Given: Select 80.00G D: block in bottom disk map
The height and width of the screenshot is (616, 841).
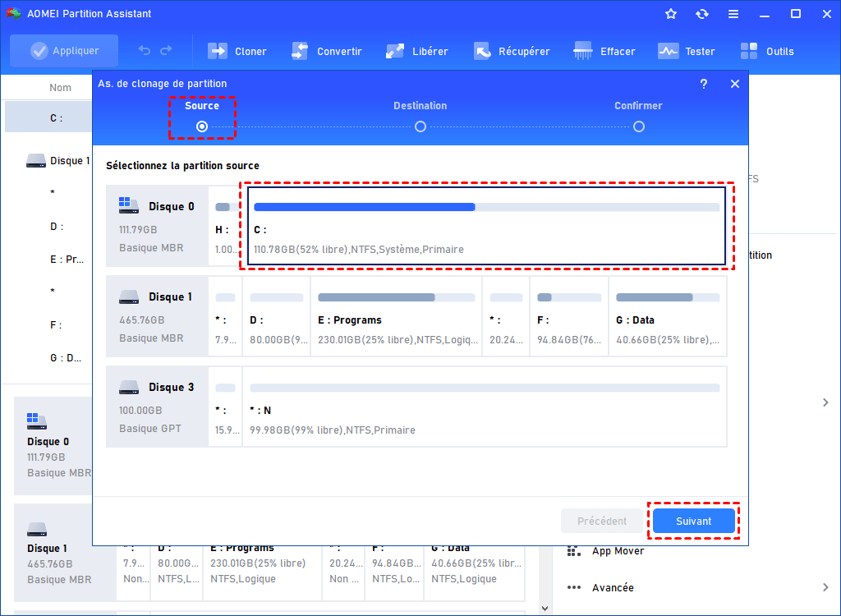Looking at the screenshot, I should 177,573.
